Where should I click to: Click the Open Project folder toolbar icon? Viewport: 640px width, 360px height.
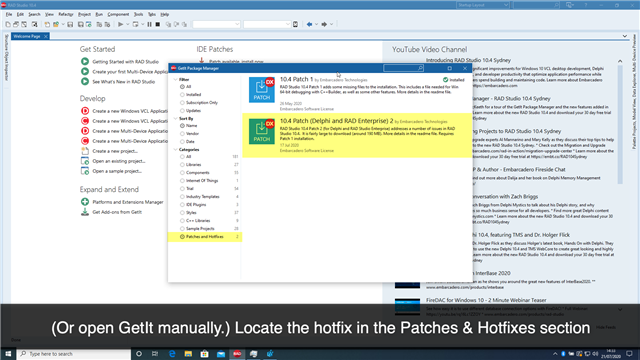56,24
